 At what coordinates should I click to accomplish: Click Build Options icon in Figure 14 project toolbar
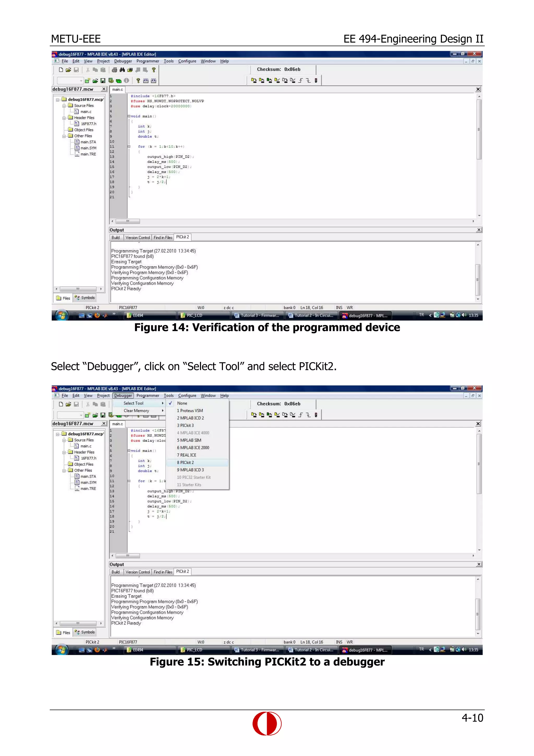[x=111, y=81]
